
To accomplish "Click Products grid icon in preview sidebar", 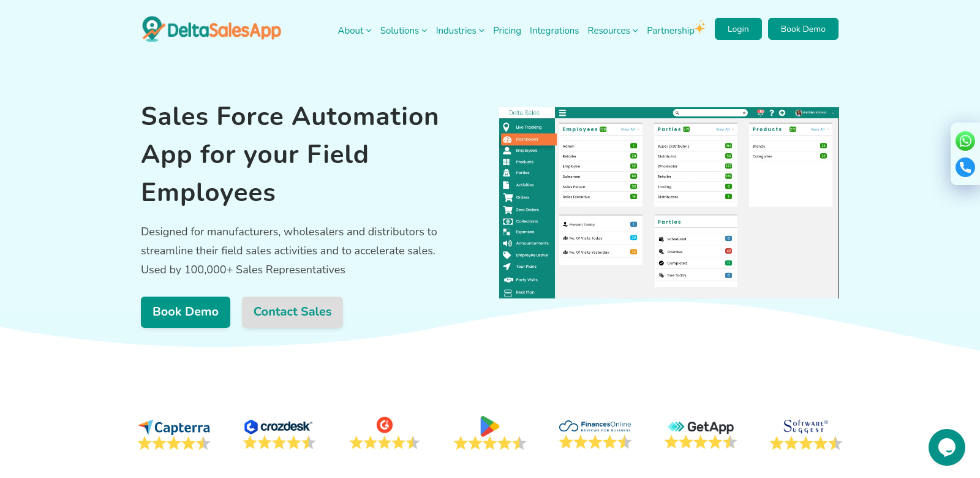I will (507, 162).
